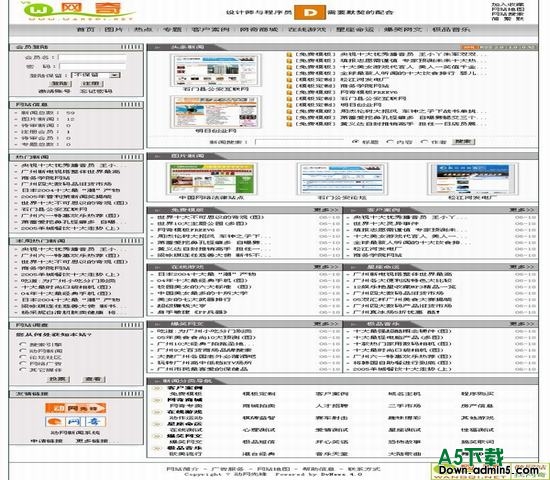Click 房产信息 in the news category navigation
550x480 pixels.
pos(477,406)
